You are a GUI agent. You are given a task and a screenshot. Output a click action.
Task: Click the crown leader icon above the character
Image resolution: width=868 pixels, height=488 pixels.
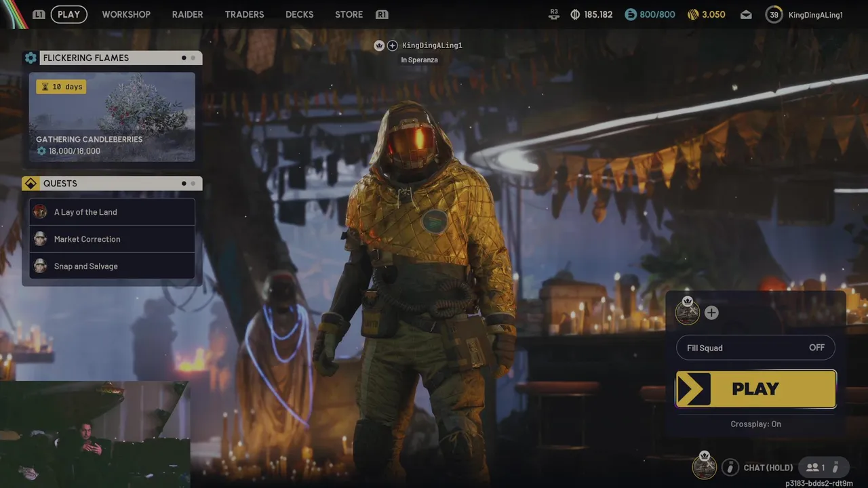pos(379,45)
